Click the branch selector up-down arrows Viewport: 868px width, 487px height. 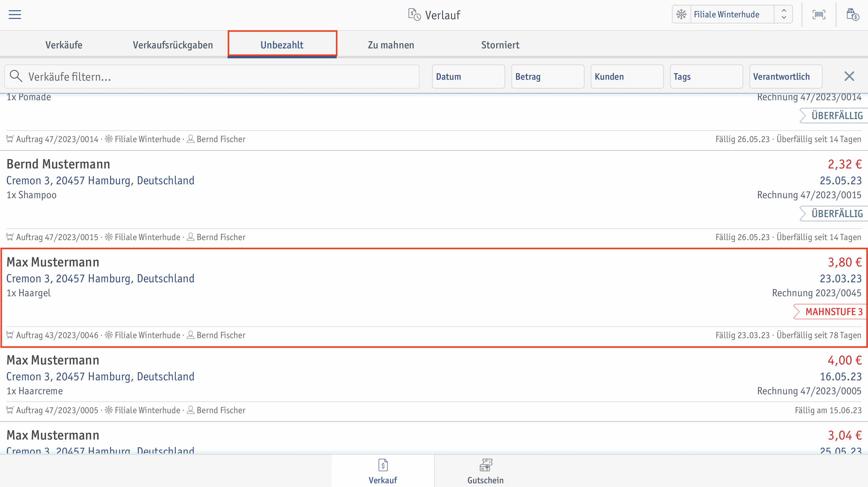click(x=784, y=15)
